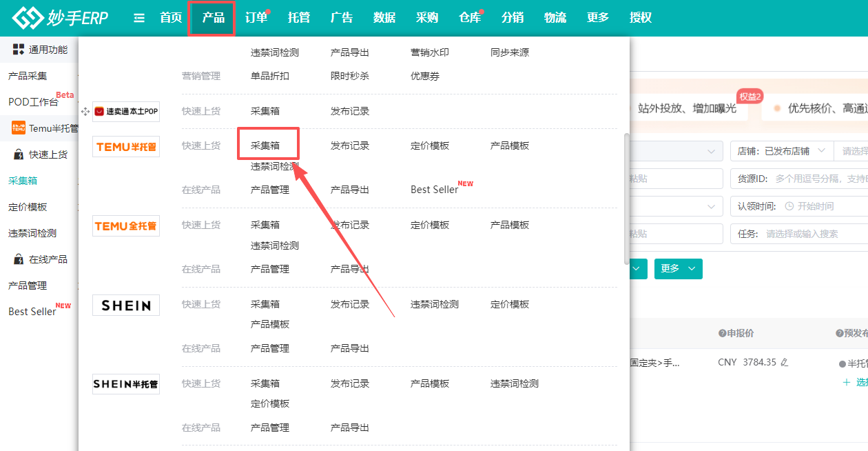Screen dimensions: 868x451
Task: Open 优惠券 under 营销管理
Action: (x=425, y=76)
